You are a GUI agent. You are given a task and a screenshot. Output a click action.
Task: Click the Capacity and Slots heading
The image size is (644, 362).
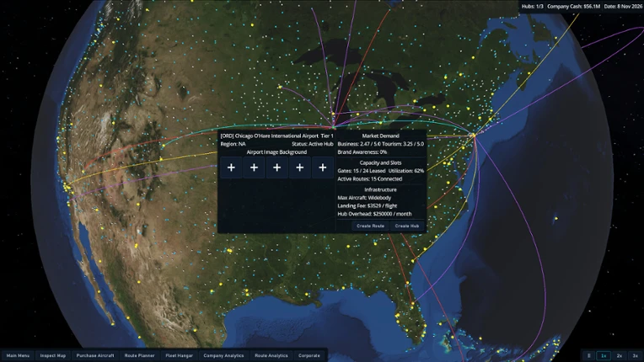[x=380, y=162]
